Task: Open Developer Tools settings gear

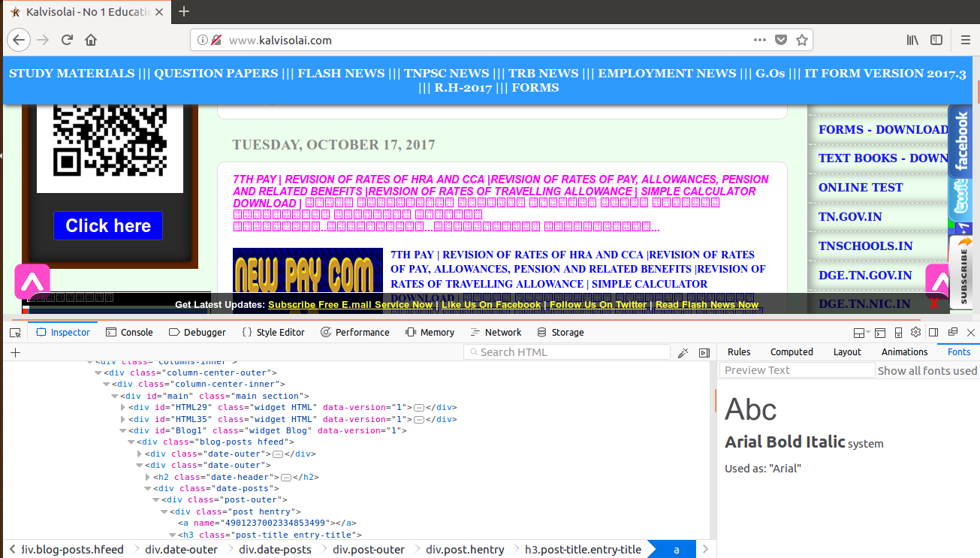Action: [915, 332]
